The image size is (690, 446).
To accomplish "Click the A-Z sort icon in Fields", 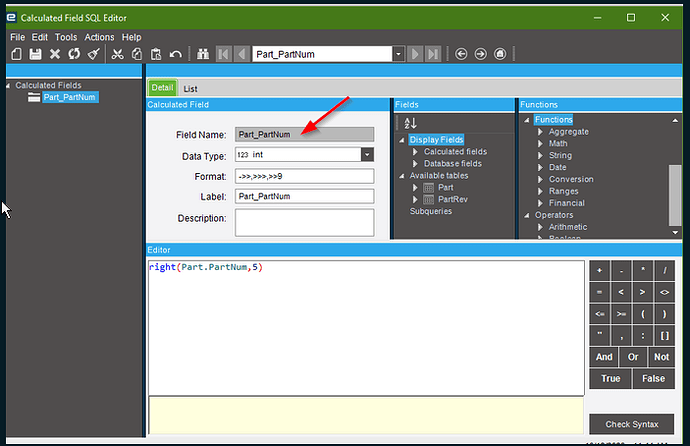I will [410, 123].
